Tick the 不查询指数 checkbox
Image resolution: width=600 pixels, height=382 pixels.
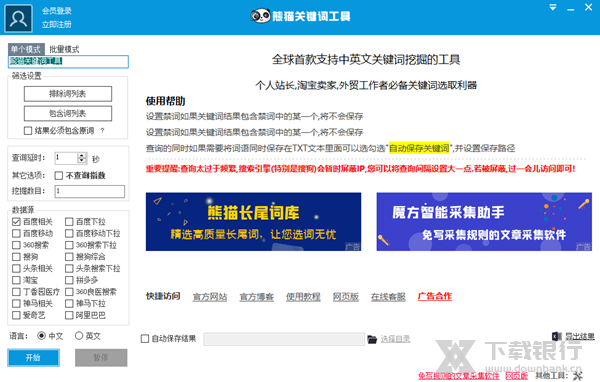59,176
